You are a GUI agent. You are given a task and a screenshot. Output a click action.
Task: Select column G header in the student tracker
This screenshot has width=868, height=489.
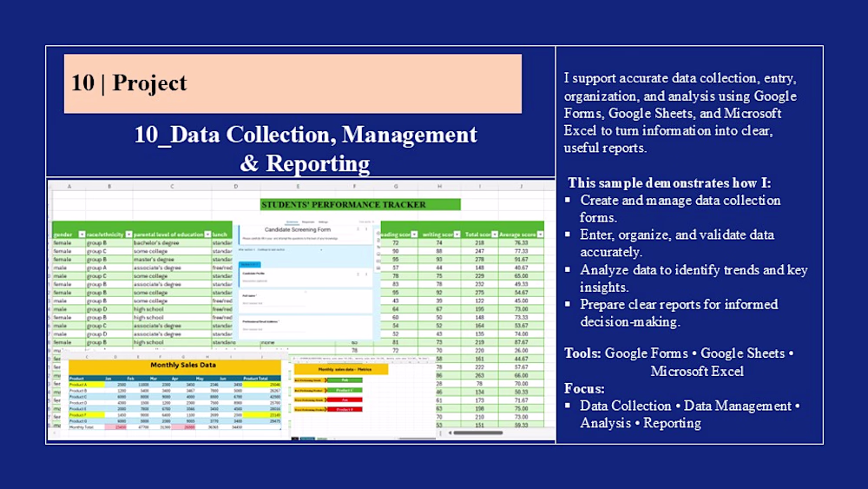pos(396,186)
